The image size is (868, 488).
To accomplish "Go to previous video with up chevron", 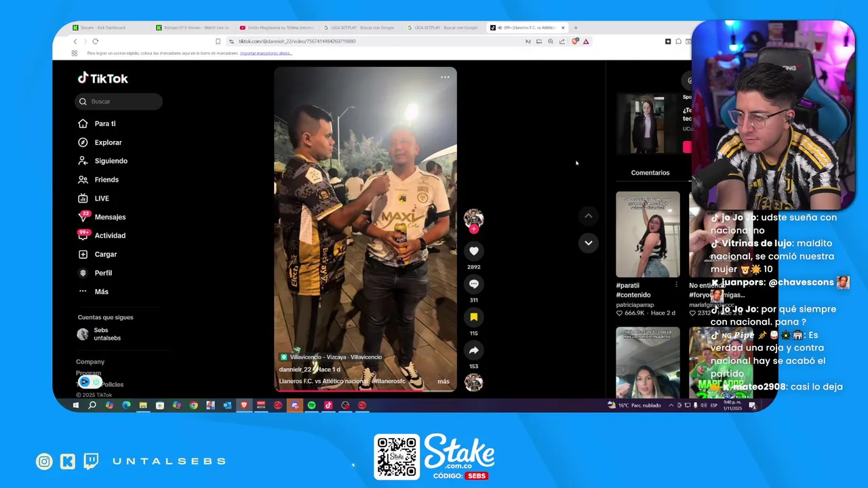I will point(589,216).
